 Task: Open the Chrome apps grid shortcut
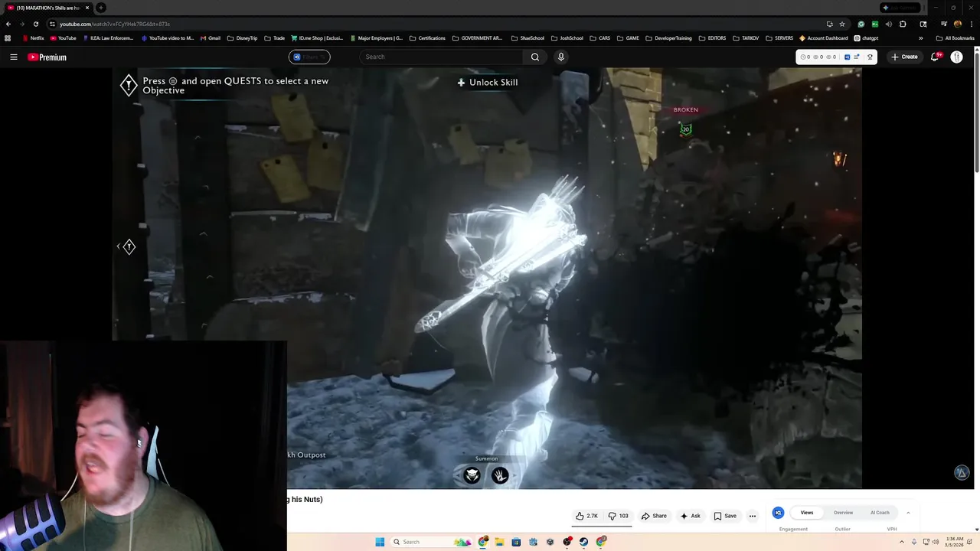pos(8,38)
